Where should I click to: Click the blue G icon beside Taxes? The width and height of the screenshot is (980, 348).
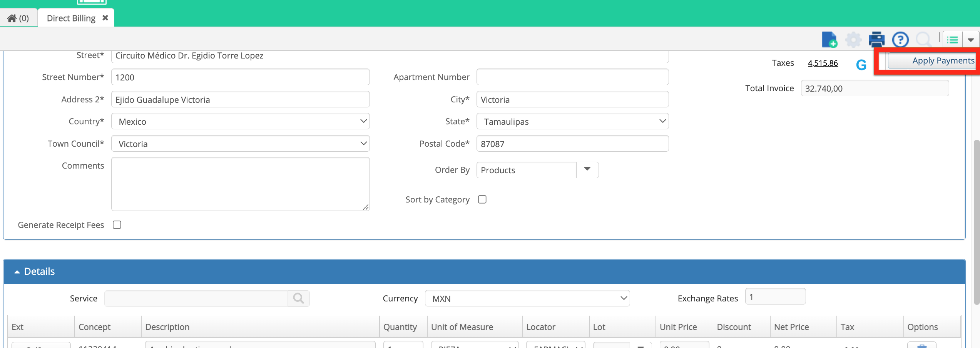click(x=861, y=65)
